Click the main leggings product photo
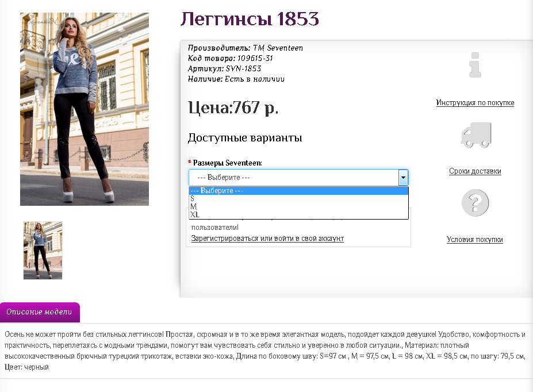The height and width of the screenshot is (392, 533). pos(85,109)
